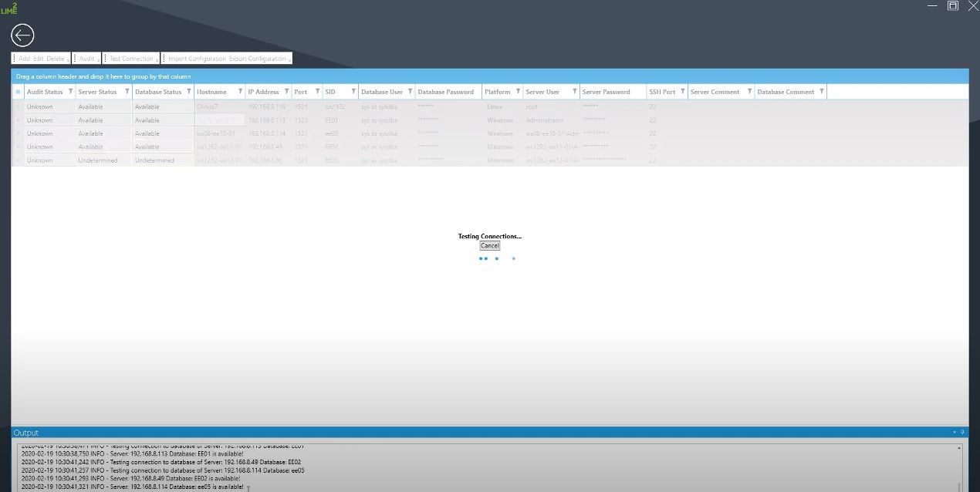Screen dimensions: 980x492
Task: Click Add in the toolbar
Action: tap(24, 59)
